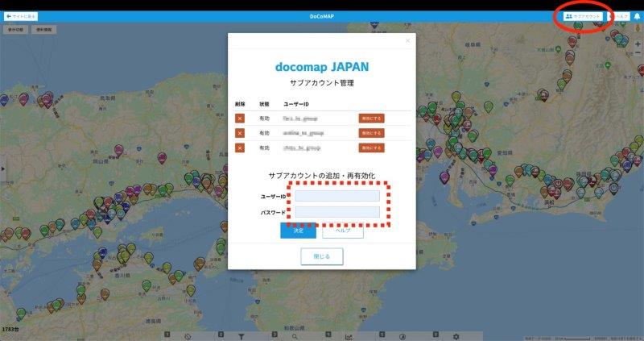The image size is (644, 341).
Task: Click the ヘルプ button in the dialog
Action: coord(343,231)
